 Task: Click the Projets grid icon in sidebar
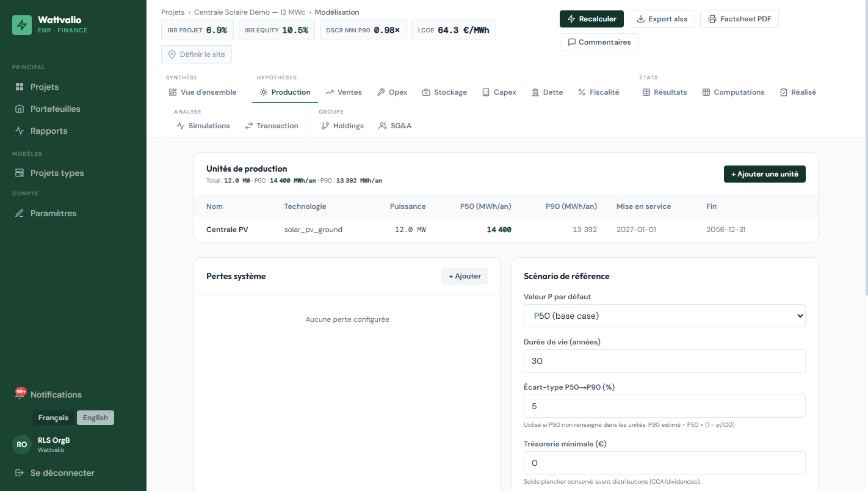click(x=20, y=87)
